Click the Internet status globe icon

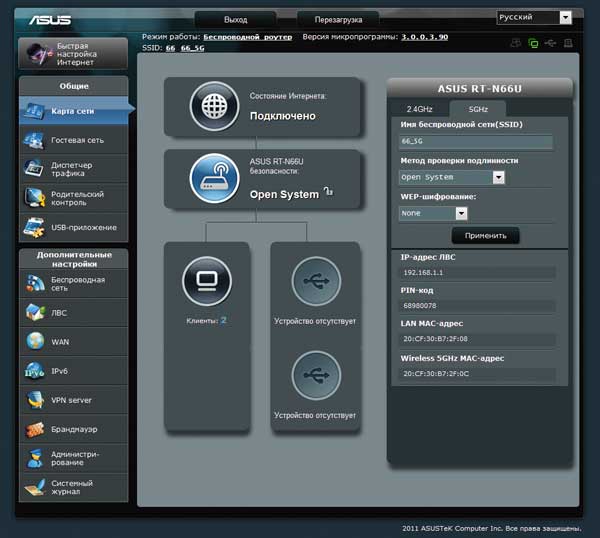point(214,106)
